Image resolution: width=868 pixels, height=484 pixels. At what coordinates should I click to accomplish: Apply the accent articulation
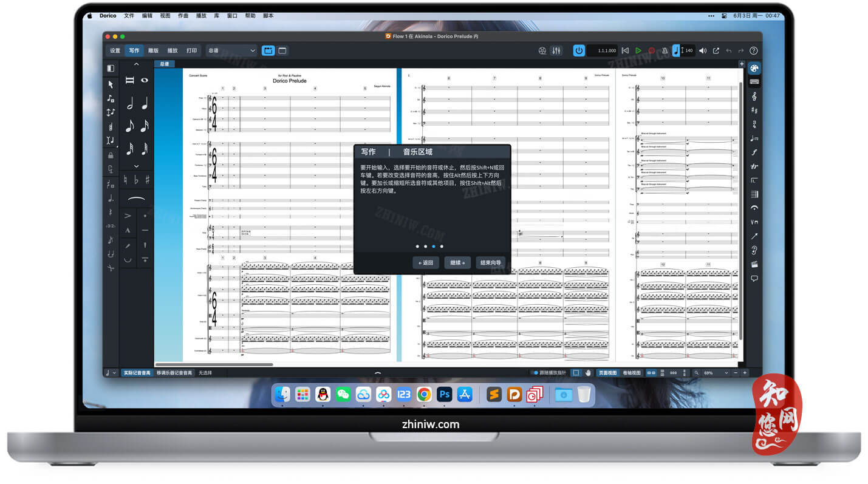128,216
